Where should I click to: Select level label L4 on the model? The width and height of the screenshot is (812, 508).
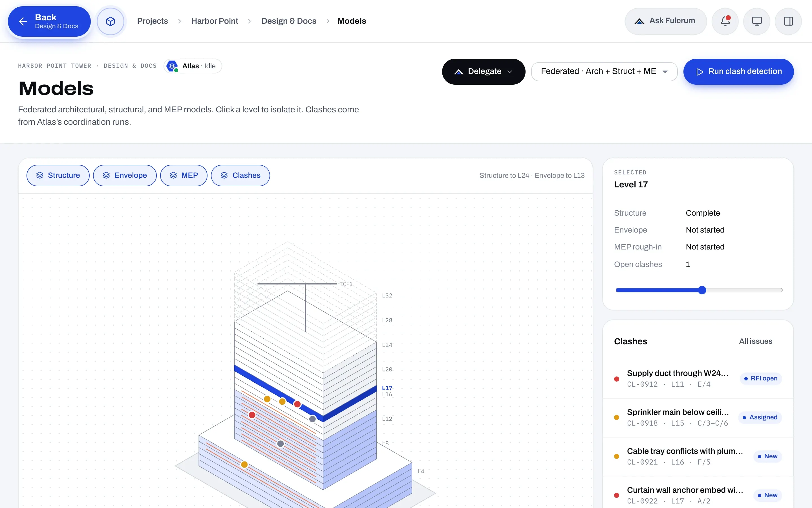click(421, 471)
